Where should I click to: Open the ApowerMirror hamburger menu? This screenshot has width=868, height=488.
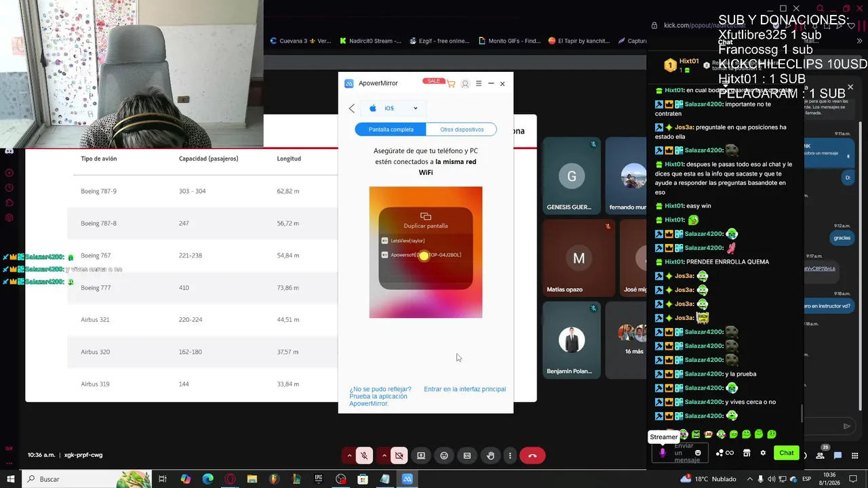click(x=479, y=83)
